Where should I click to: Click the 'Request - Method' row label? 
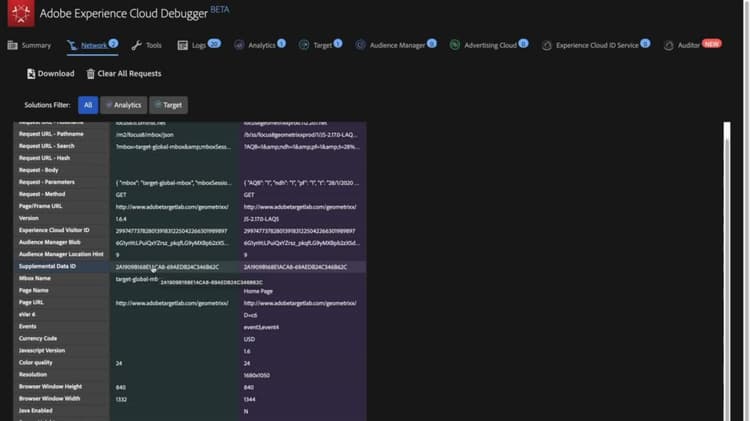coord(42,194)
